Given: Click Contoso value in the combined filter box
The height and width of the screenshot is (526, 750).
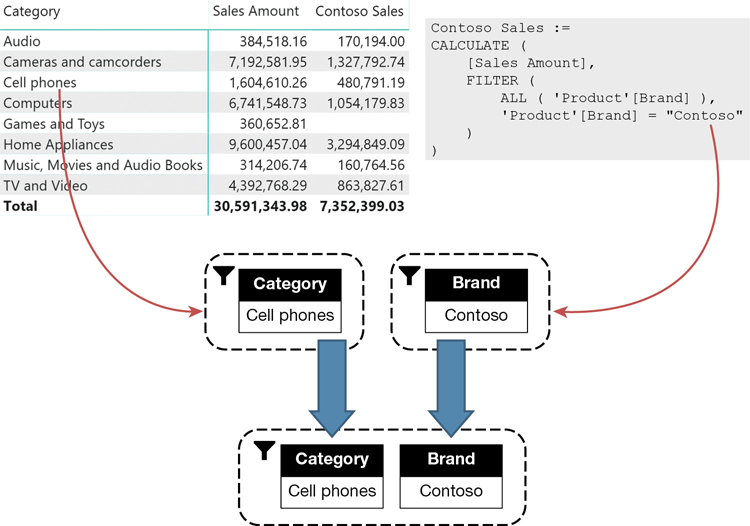Looking at the screenshot, I should coord(451,491).
